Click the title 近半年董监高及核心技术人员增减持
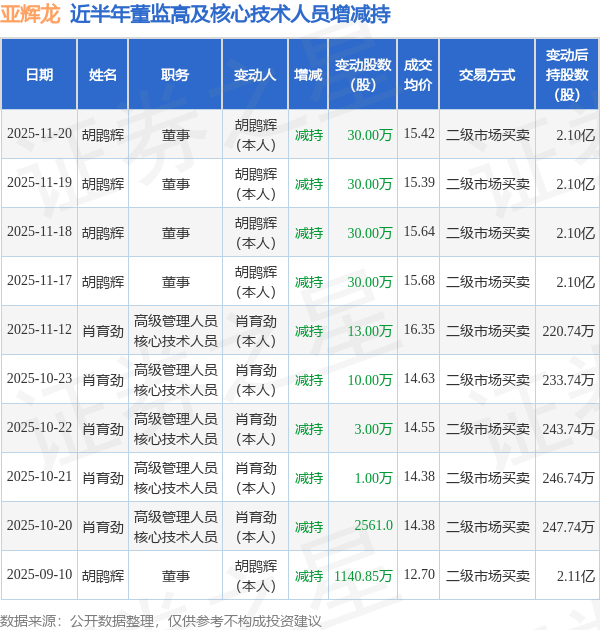Screen dimensions: 600x630 pos(230,14)
